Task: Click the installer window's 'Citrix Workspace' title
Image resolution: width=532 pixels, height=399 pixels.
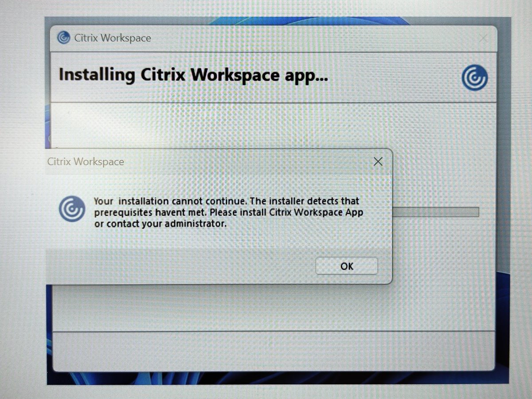Action: (113, 38)
